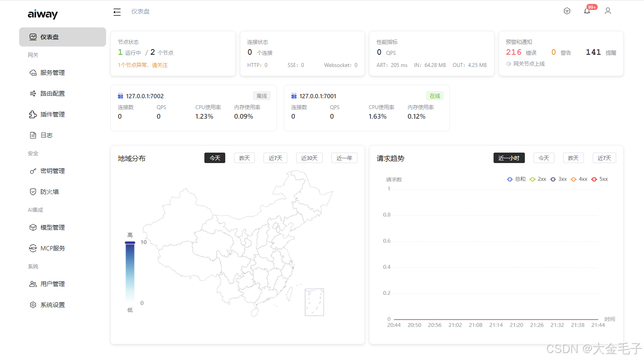Select 近30天 range for 地域分布

[309, 158]
